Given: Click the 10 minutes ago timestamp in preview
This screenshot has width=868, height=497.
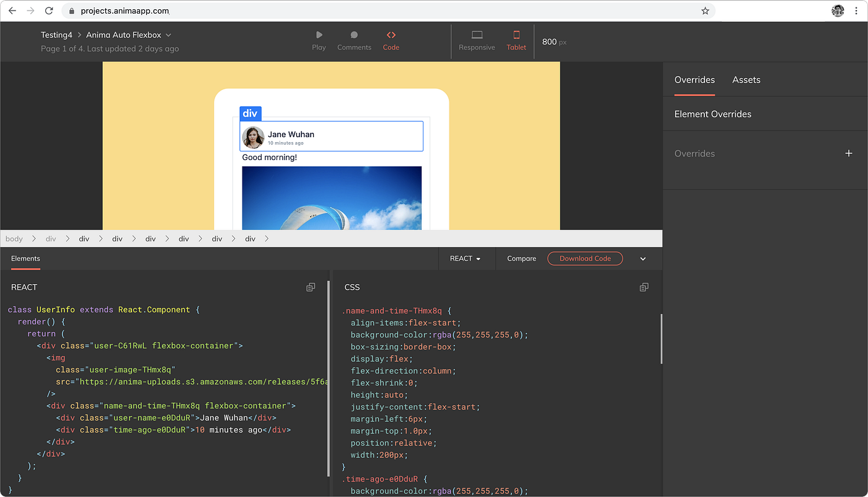Looking at the screenshot, I should point(286,143).
